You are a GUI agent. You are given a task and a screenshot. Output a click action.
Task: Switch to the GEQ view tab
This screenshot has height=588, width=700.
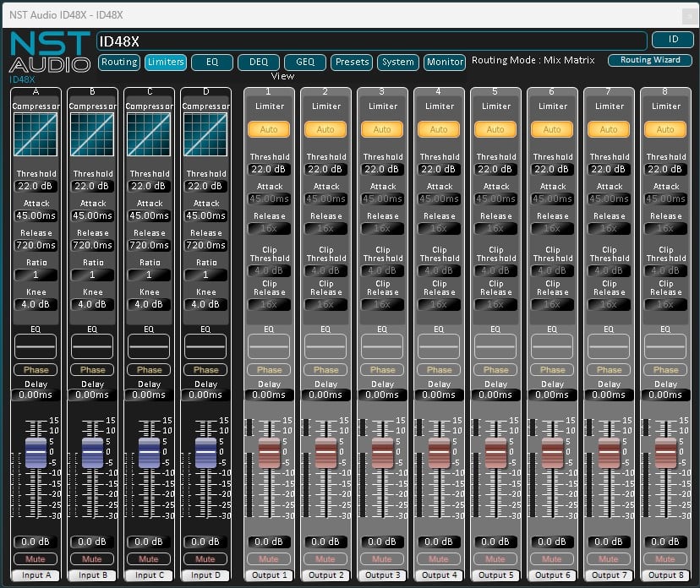304,63
